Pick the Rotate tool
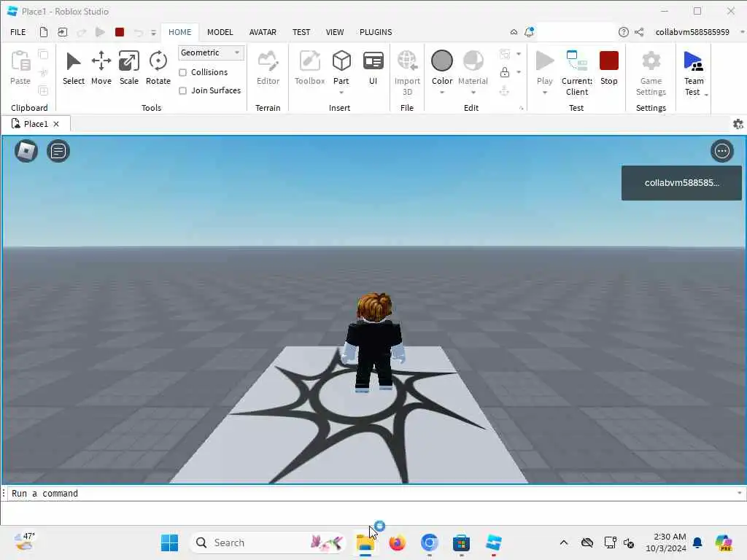747x560 pixels. pyautogui.click(x=158, y=68)
